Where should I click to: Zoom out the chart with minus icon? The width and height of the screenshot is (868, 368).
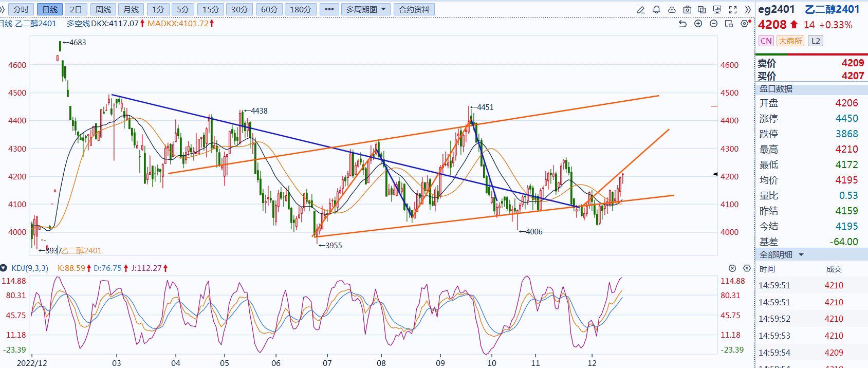click(x=713, y=24)
